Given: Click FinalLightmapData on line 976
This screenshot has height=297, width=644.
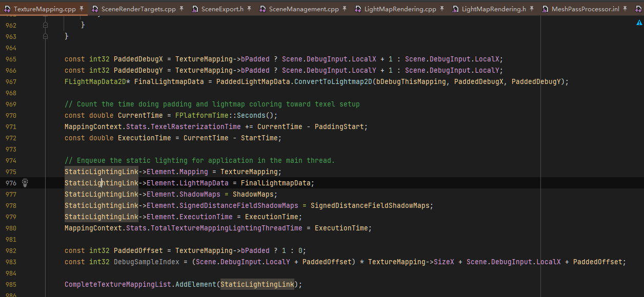Looking at the screenshot, I should [x=276, y=183].
